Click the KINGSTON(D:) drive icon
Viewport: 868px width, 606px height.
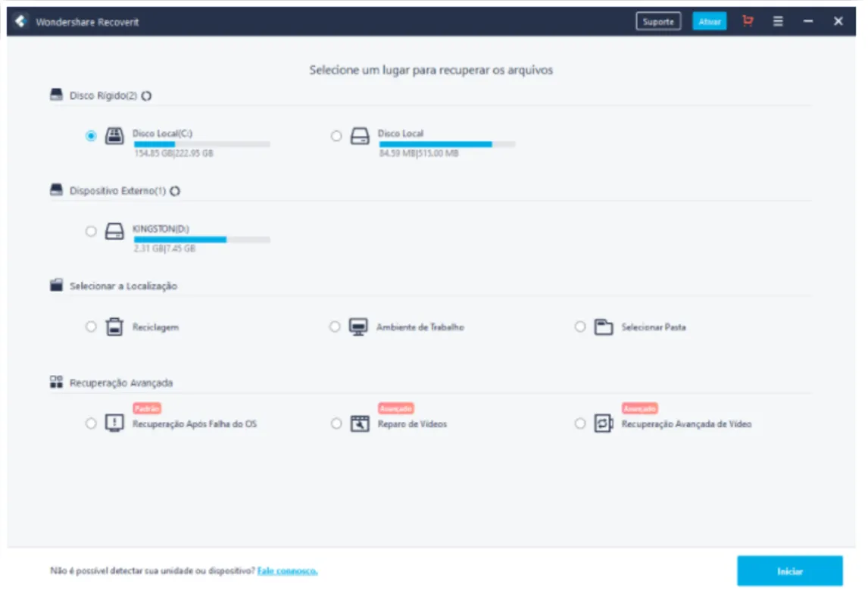pyautogui.click(x=114, y=231)
